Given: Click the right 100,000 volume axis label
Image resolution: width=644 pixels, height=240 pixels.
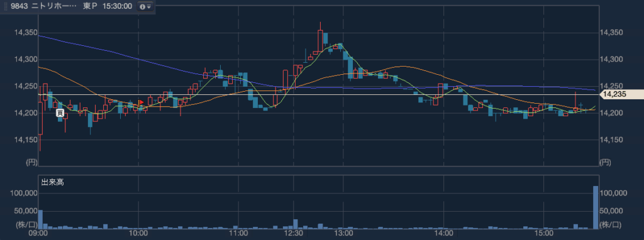Looking at the screenshot, I should 614,194.
